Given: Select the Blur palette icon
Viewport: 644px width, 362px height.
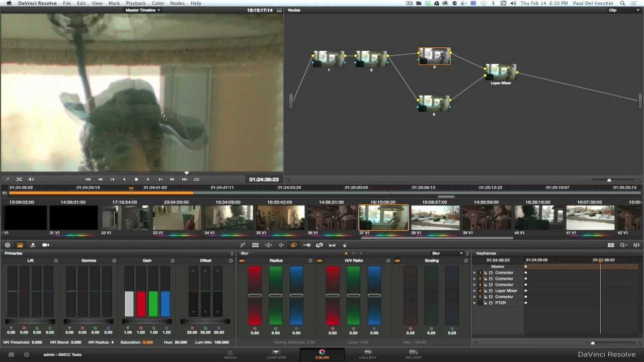Looking at the screenshot, I should (294, 245).
